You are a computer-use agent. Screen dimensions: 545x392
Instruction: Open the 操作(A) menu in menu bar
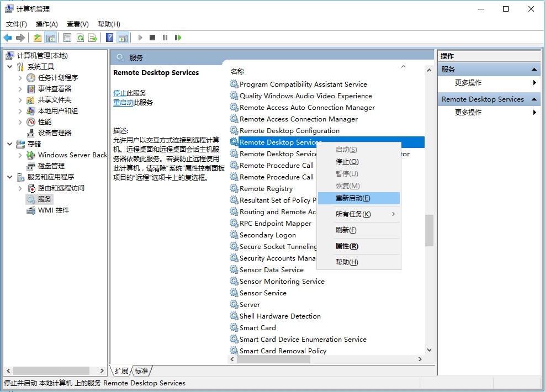pyautogui.click(x=46, y=24)
